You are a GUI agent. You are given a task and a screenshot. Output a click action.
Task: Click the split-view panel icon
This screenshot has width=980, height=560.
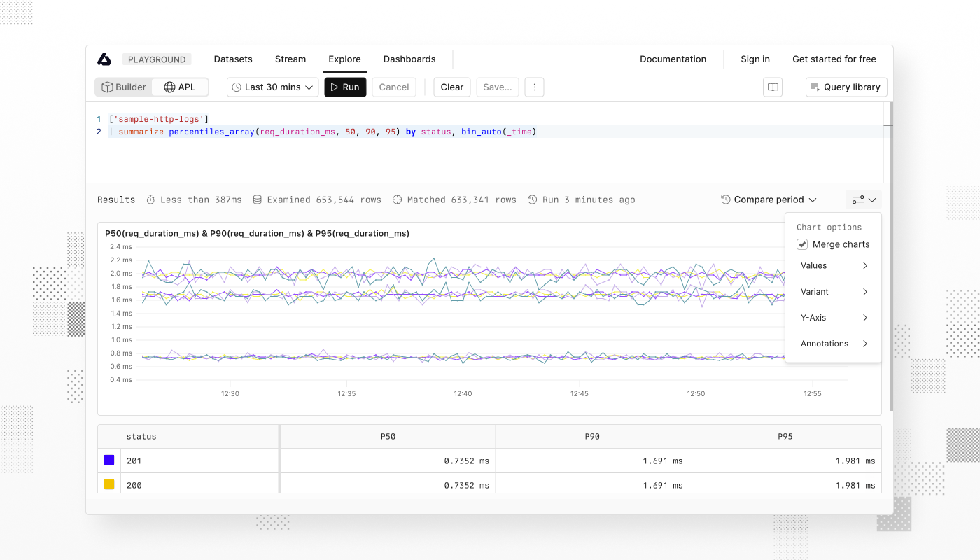tap(773, 87)
